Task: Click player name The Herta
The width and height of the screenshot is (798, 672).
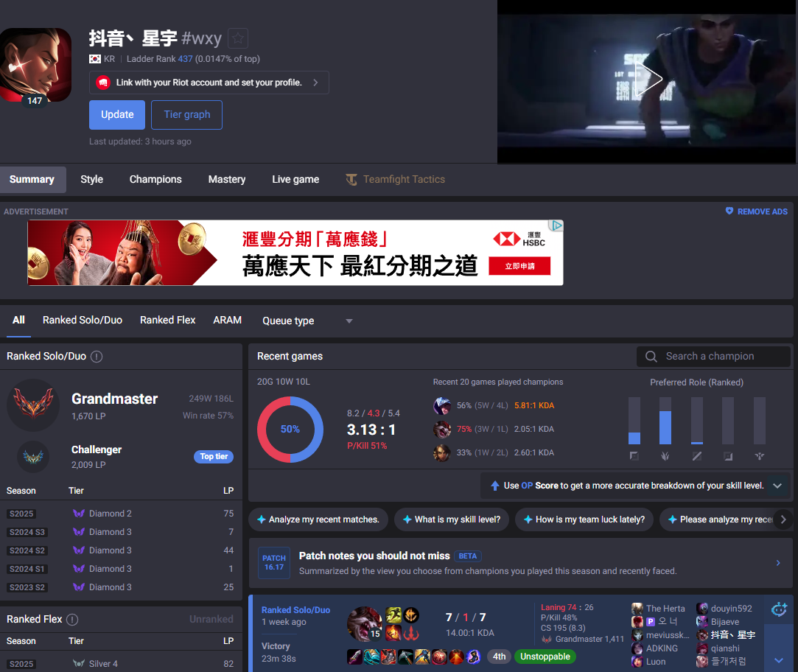Action: [x=665, y=609]
